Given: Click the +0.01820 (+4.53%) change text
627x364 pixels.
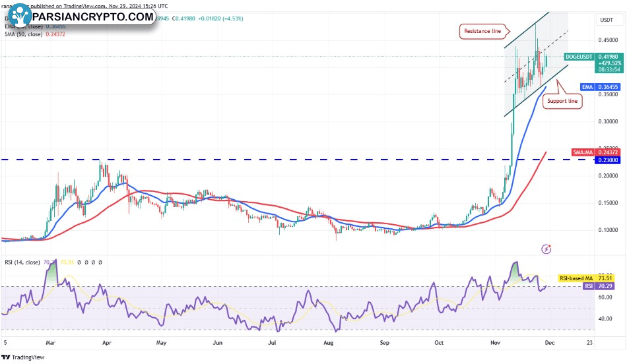Looking at the screenshot, I should [x=220, y=18].
